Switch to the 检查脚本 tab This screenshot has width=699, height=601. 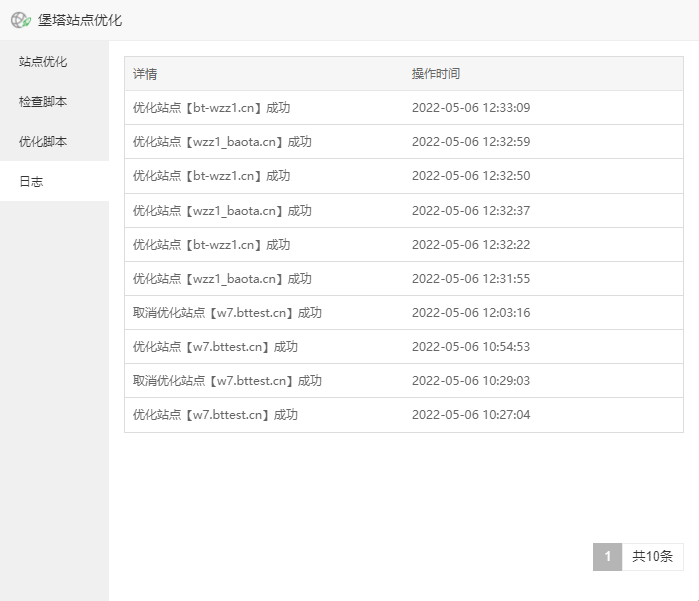tap(54, 101)
